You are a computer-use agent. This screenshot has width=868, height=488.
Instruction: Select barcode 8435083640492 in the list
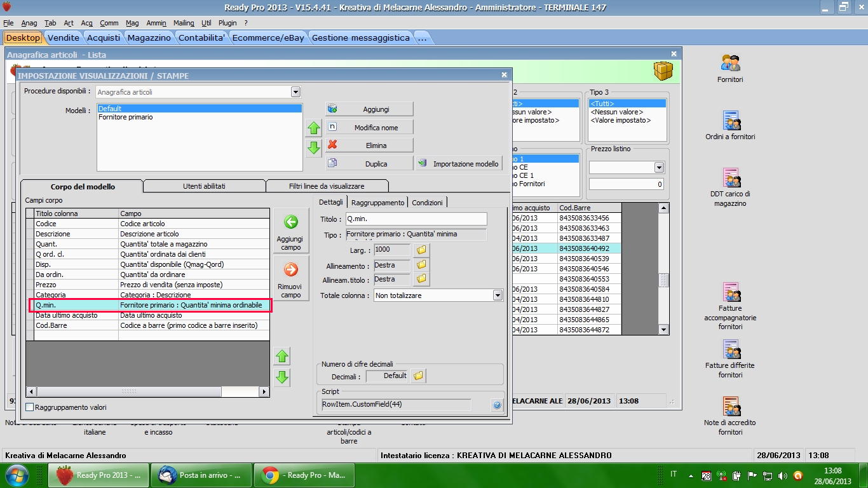coord(584,248)
